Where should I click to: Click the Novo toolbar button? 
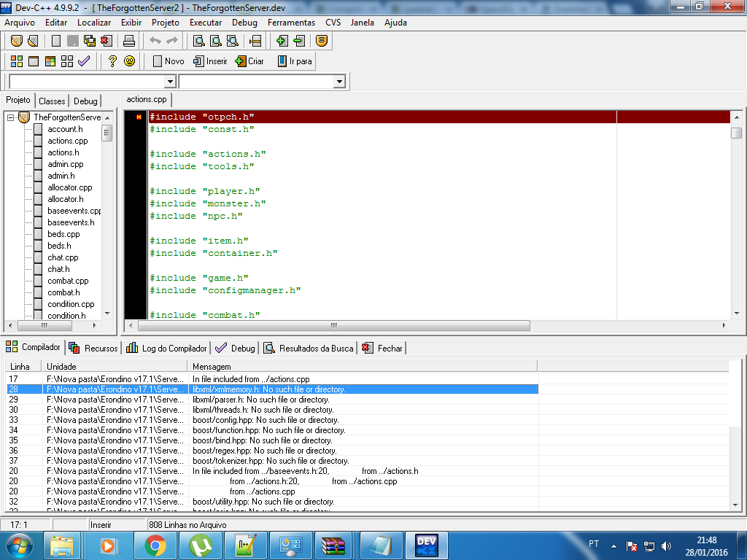(169, 61)
